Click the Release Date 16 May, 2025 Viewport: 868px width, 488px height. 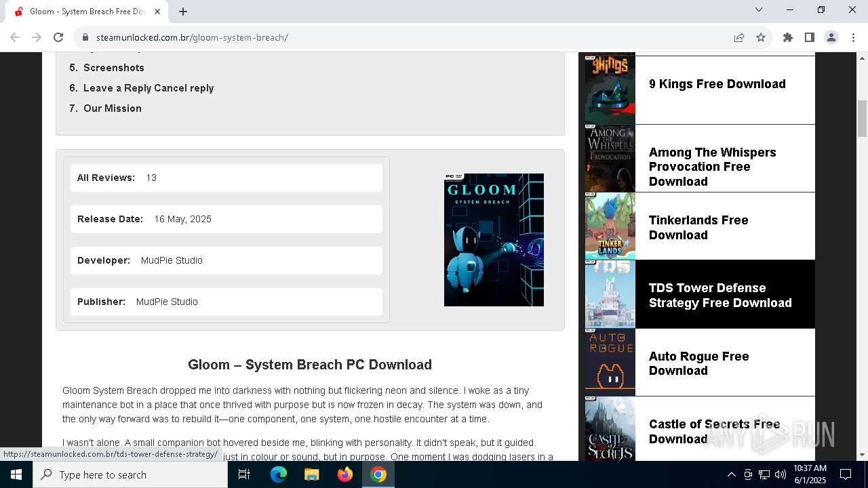(182, 219)
